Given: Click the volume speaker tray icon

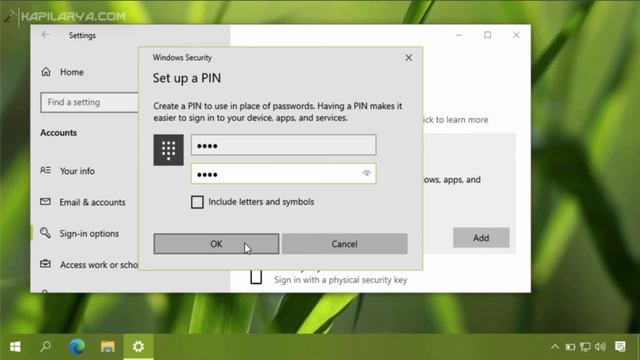Looking at the screenshot, I should (x=600, y=347).
